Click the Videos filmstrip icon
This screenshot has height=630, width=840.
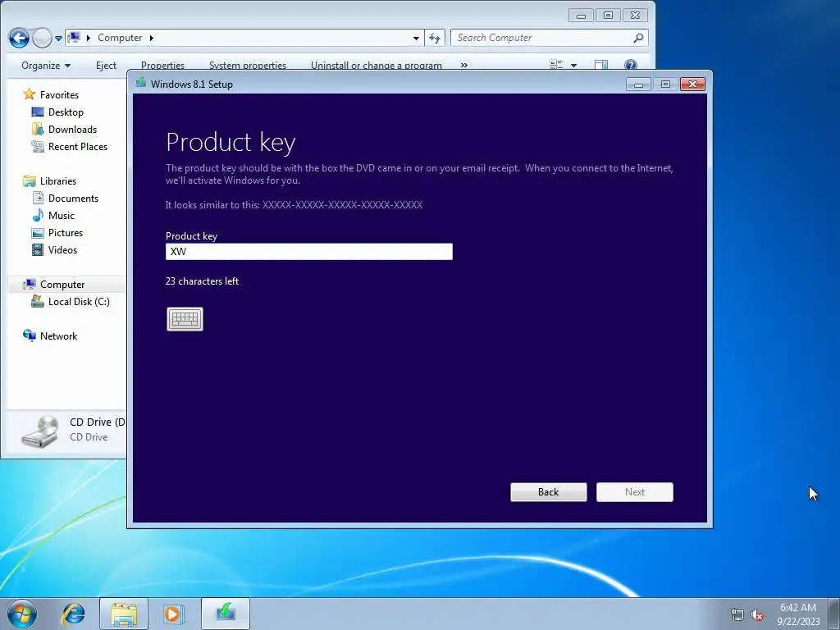[x=38, y=249]
